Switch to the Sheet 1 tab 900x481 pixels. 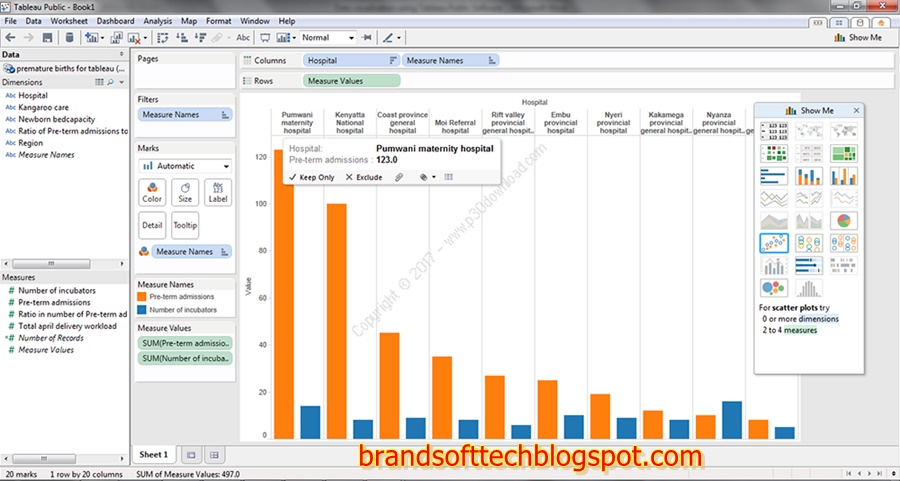(154, 455)
